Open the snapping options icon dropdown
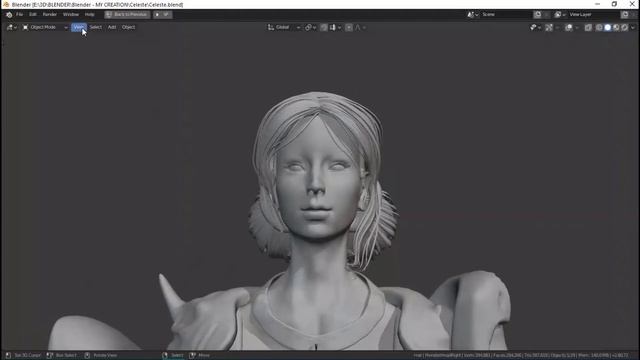640x360 pixels. [335, 27]
